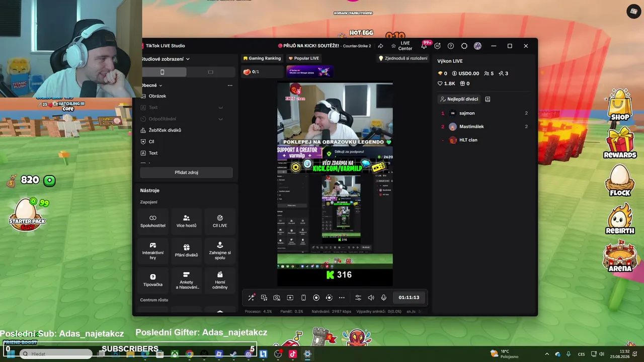Screen dimensions: 644x362
Task: Open the REWARDS gift in the game
Action: click(x=620, y=143)
